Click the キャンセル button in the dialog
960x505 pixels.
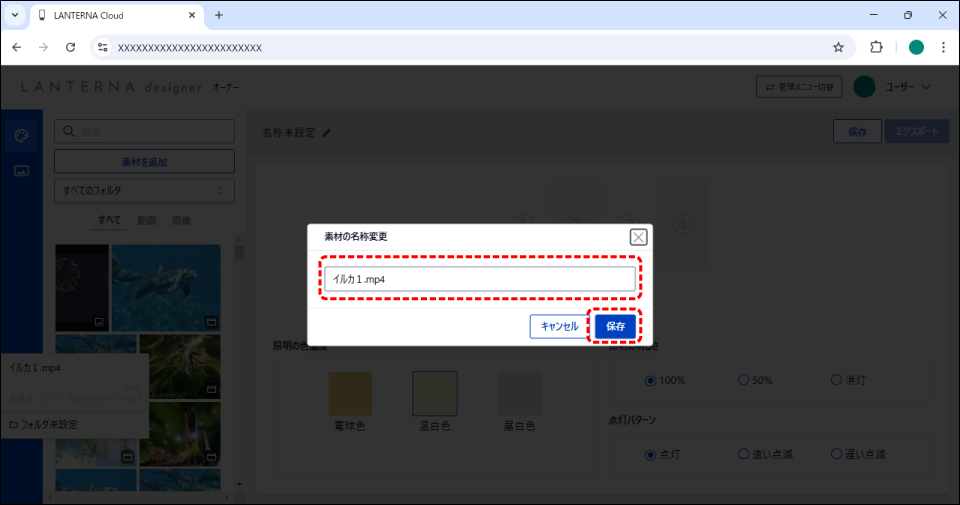[559, 326]
